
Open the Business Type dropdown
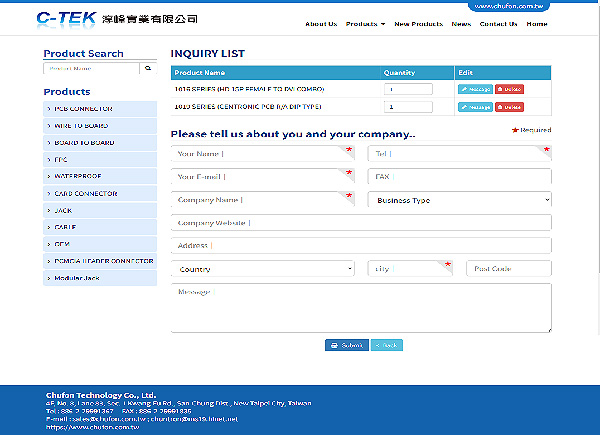[460, 200]
